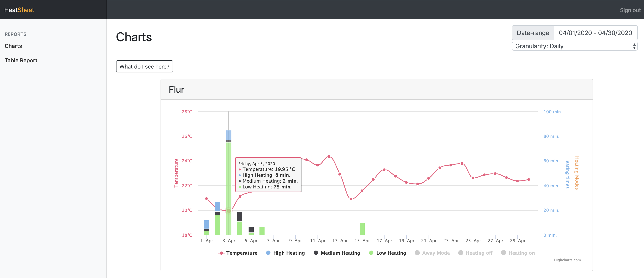Click the Flur chart card title
The height and width of the screenshot is (278, 644).
point(176,89)
